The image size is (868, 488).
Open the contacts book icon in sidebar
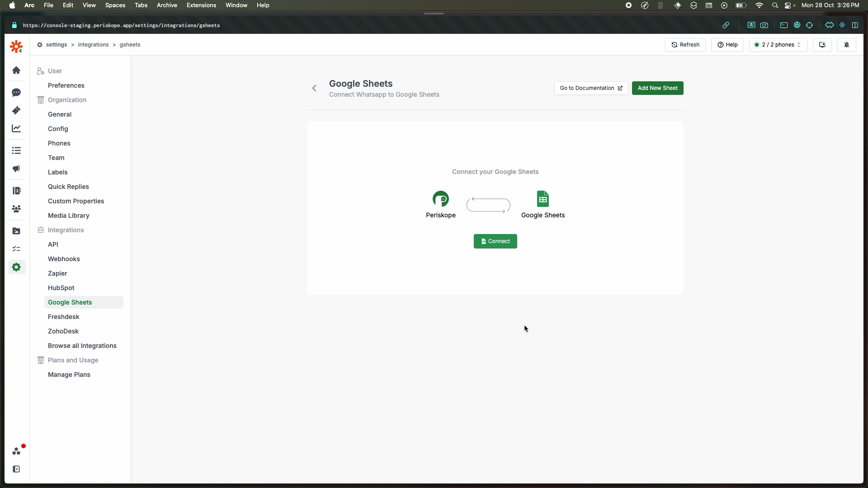point(16,191)
